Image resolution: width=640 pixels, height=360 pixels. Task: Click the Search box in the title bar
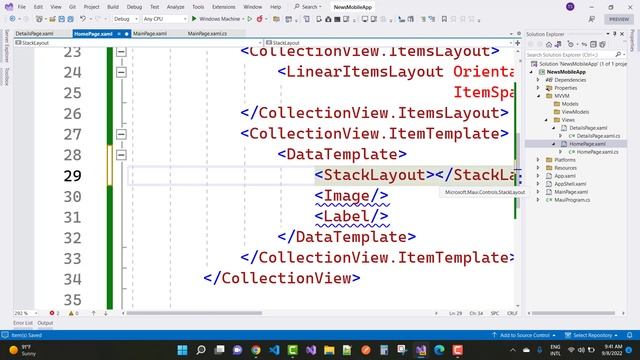point(308,7)
